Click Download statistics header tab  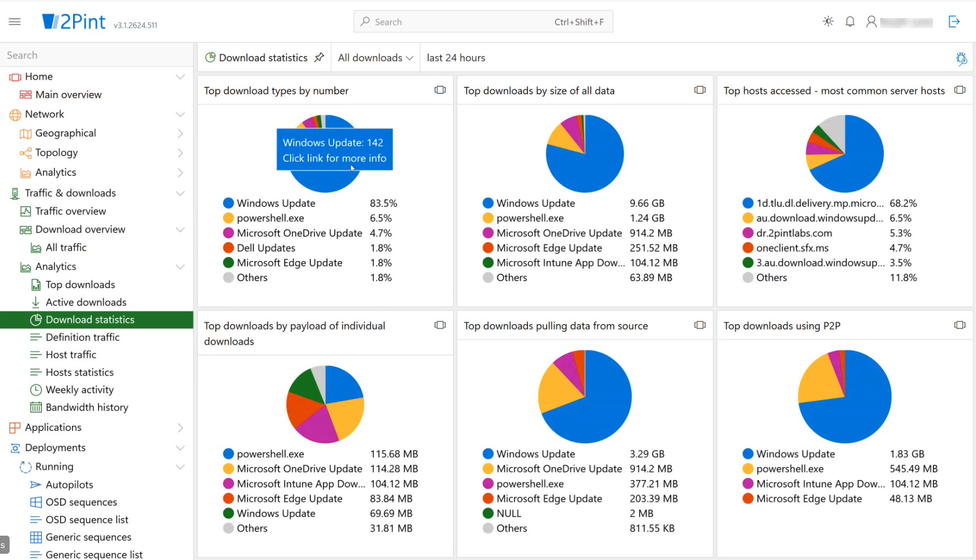[263, 58]
